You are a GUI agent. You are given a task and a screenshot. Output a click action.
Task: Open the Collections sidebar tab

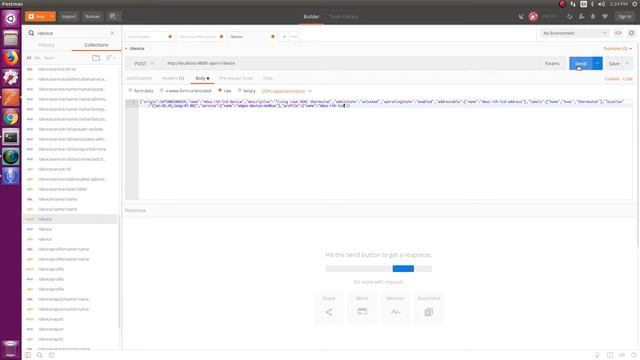point(96,45)
